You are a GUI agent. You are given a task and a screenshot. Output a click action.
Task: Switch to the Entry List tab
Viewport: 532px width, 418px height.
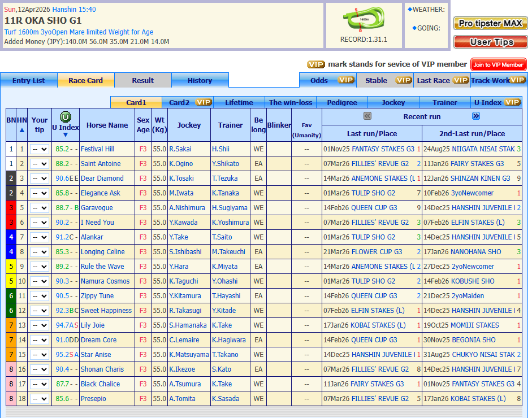click(x=29, y=80)
